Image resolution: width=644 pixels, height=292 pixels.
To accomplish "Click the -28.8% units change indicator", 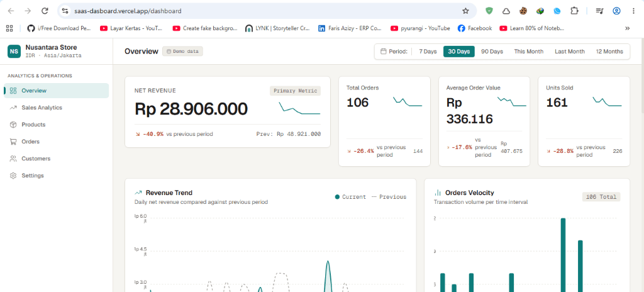I will 560,151.
